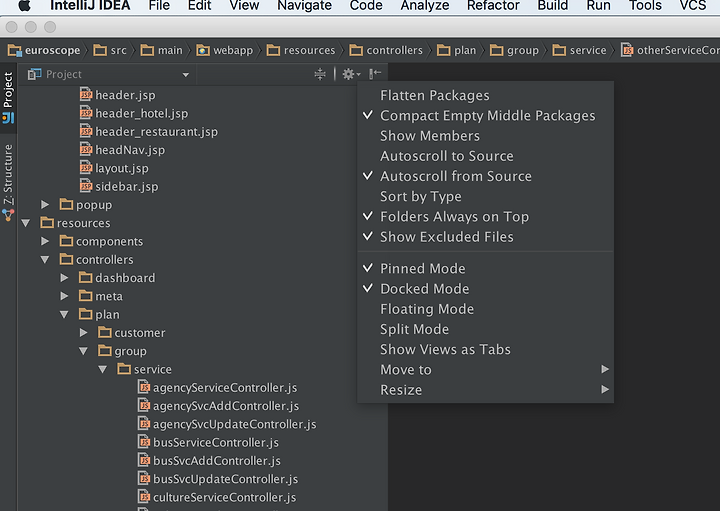The image size is (720, 511).
Task: Enable Flatten Packages option
Action: [x=485, y=95]
